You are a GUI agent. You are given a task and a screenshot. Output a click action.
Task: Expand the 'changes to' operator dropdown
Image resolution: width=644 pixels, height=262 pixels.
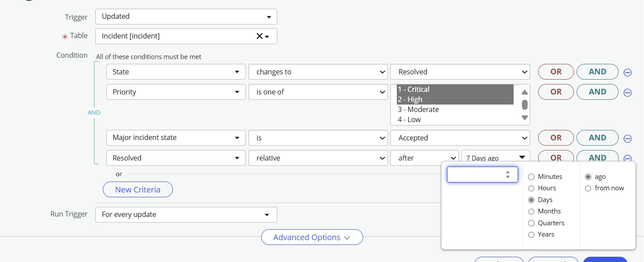point(318,72)
